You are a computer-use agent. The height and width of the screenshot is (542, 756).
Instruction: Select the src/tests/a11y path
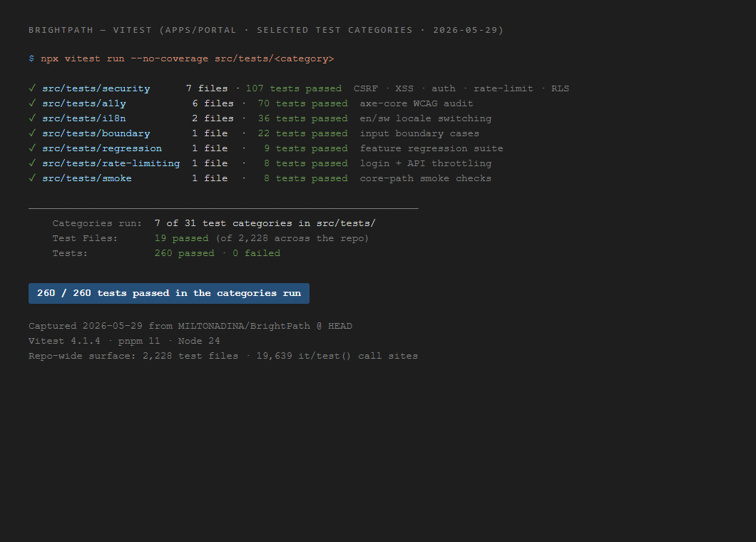(x=84, y=103)
